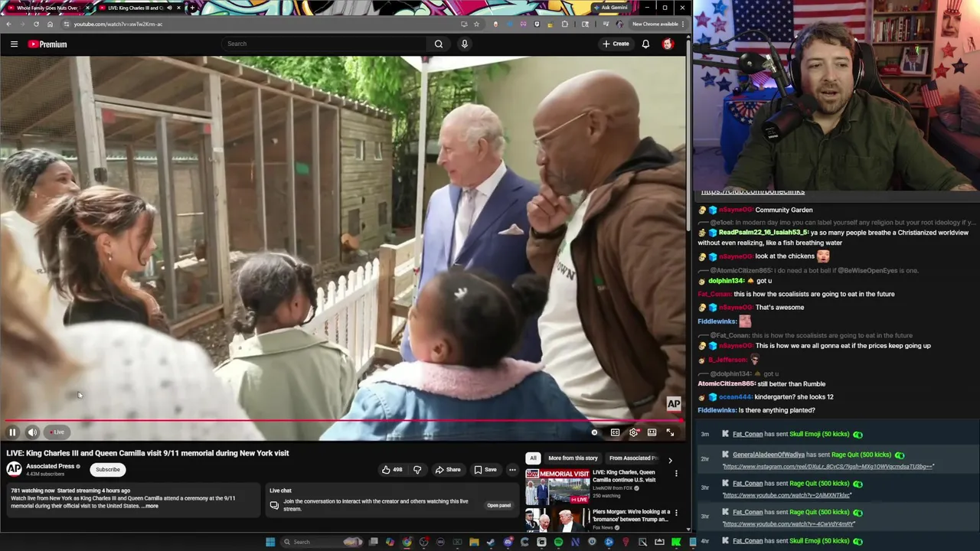
Task: Start voice search with the microphone icon
Action: pyautogui.click(x=464, y=44)
